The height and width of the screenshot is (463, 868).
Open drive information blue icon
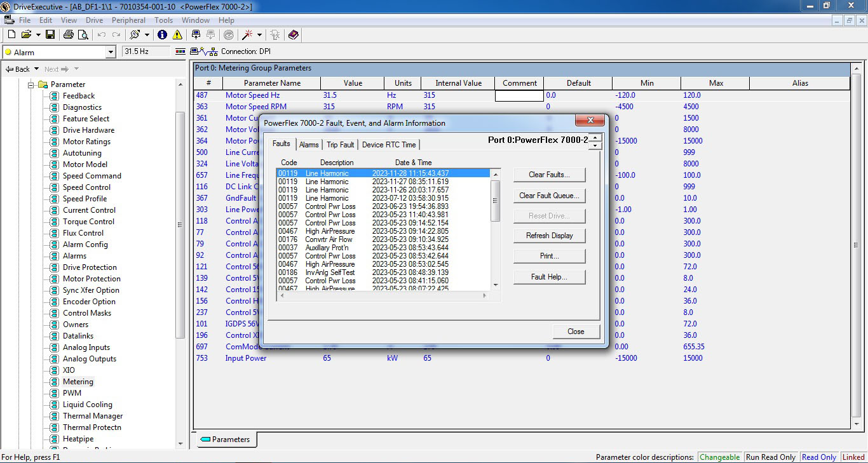click(162, 35)
